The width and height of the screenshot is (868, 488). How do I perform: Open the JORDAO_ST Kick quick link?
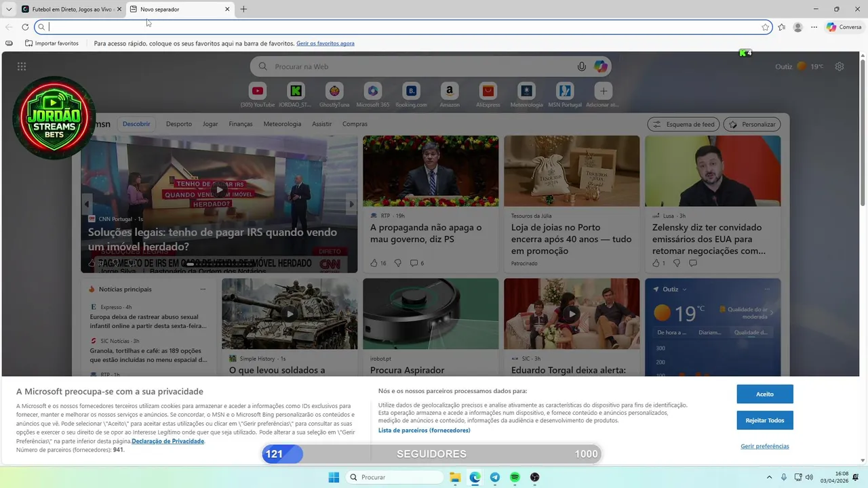pyautogui.click(x=296, y=91)
